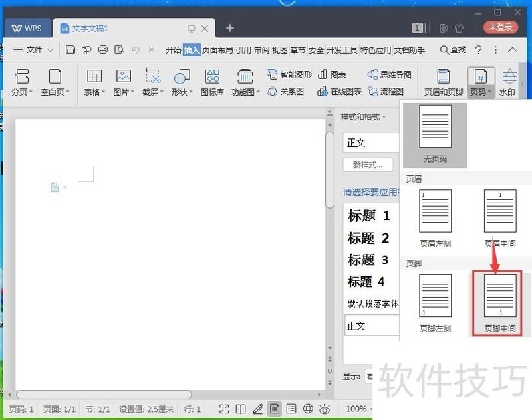Insert a Chart (图表)

point(332,74)
